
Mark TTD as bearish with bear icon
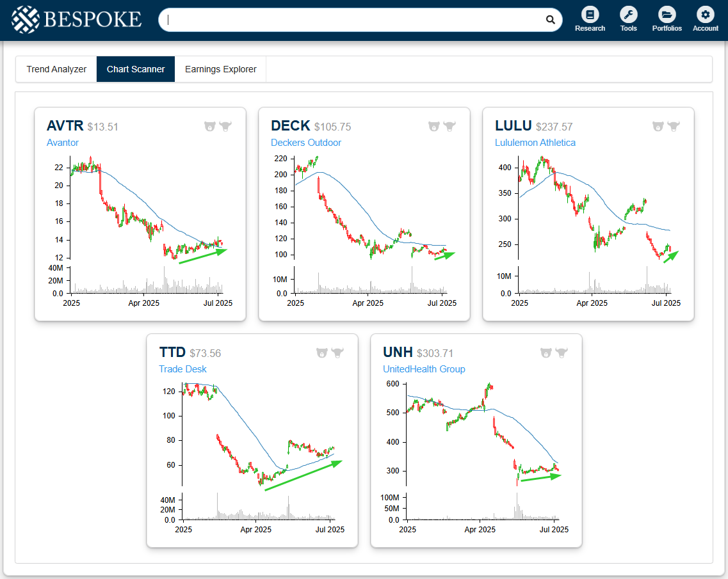[x=322, y=353]
